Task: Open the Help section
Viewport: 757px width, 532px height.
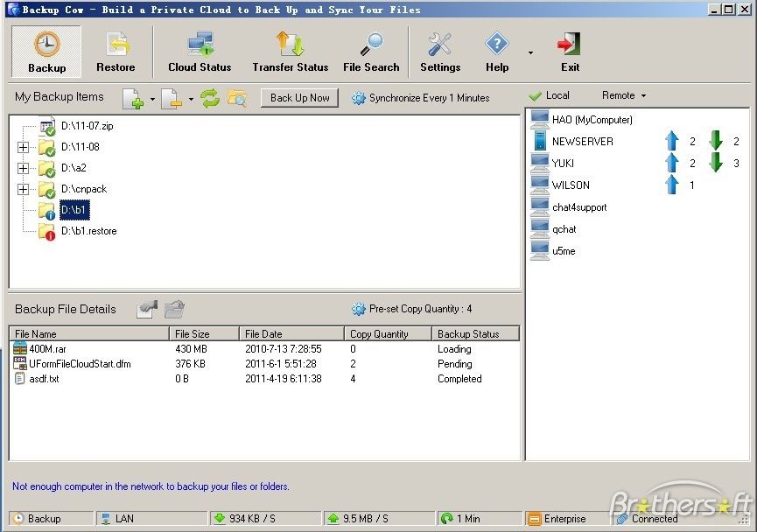Action: point(496,51)
